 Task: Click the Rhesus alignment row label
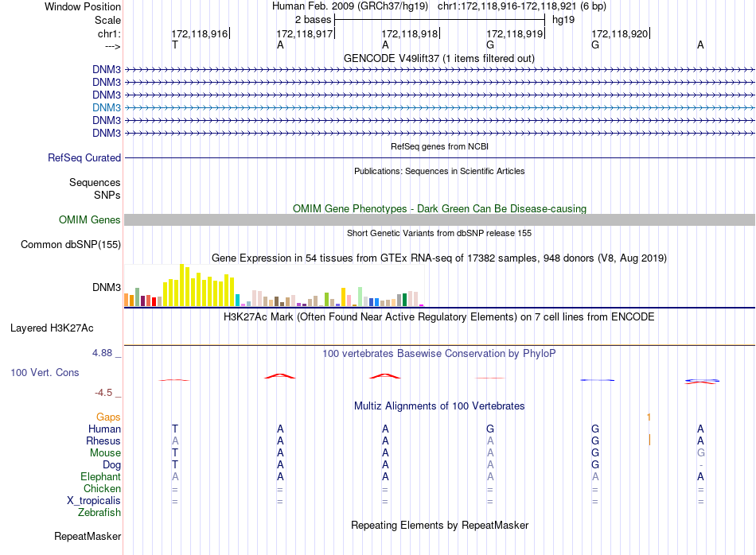pyautogui.click(x=103, y=441)
